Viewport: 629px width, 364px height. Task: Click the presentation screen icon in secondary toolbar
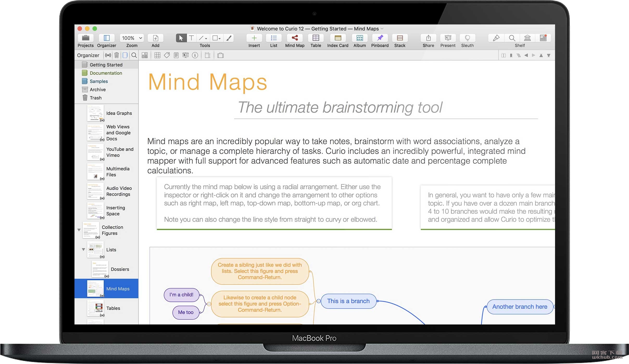pos(186,55)
